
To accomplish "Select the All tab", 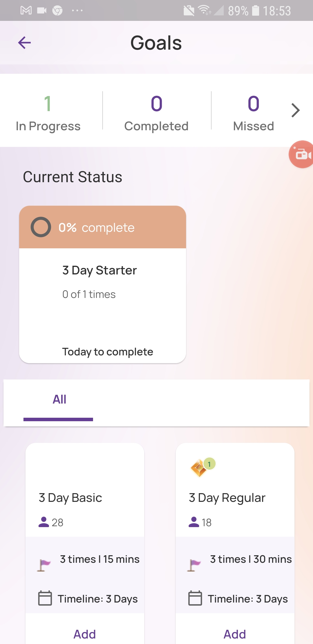I will [x=59, y=400].
